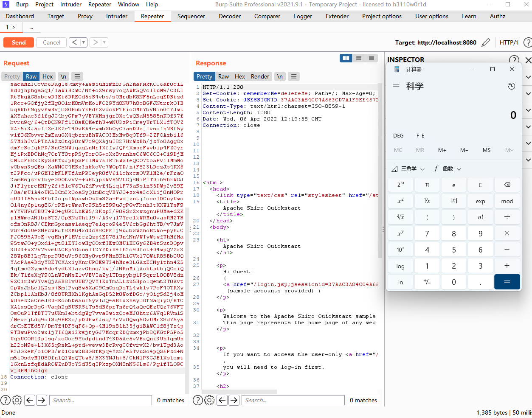Switch Request view to Pretty
Image resolution: width=532 pixels, height=418 pixels.
pos(12,76)
